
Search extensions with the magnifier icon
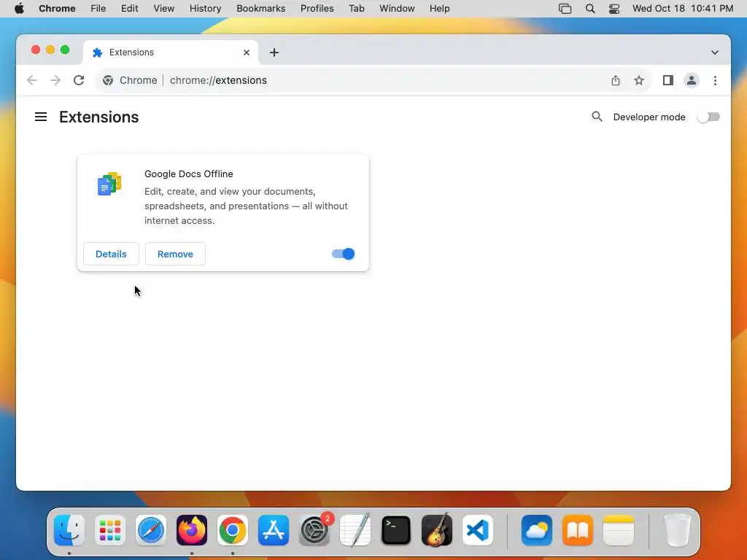pyautogui.click(x=597, y=117)
